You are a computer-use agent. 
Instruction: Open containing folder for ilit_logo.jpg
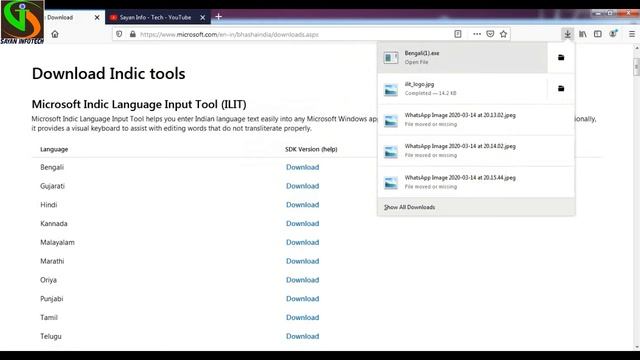(561, 89)
